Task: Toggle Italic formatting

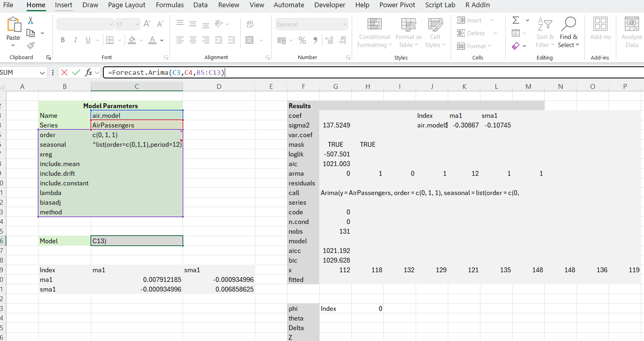Action: pyautogui.click(x=75, y=40)
